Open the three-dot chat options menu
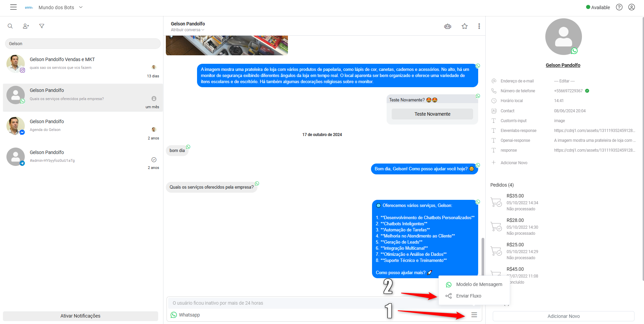 pyautogui.click(x=479, y=26)
